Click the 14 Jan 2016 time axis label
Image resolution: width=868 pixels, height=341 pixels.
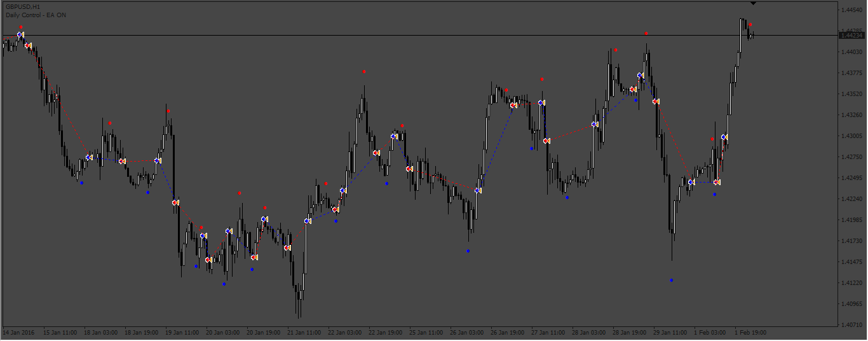pos(18,333)
